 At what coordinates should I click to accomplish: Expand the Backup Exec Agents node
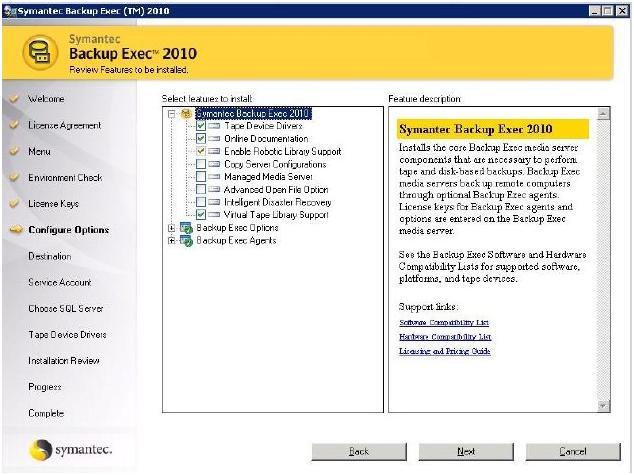172,241
